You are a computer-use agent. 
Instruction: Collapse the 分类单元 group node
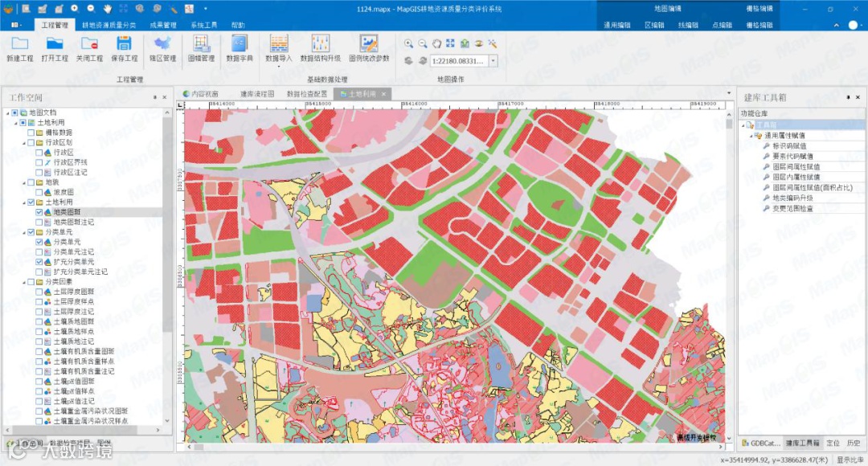(24, 232)
